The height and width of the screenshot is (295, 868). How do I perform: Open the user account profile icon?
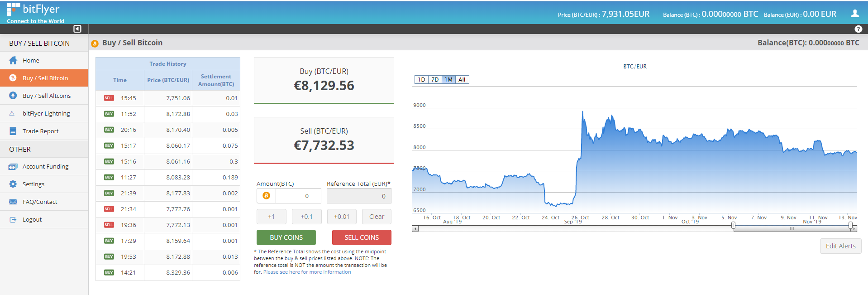tap(855, 14)
